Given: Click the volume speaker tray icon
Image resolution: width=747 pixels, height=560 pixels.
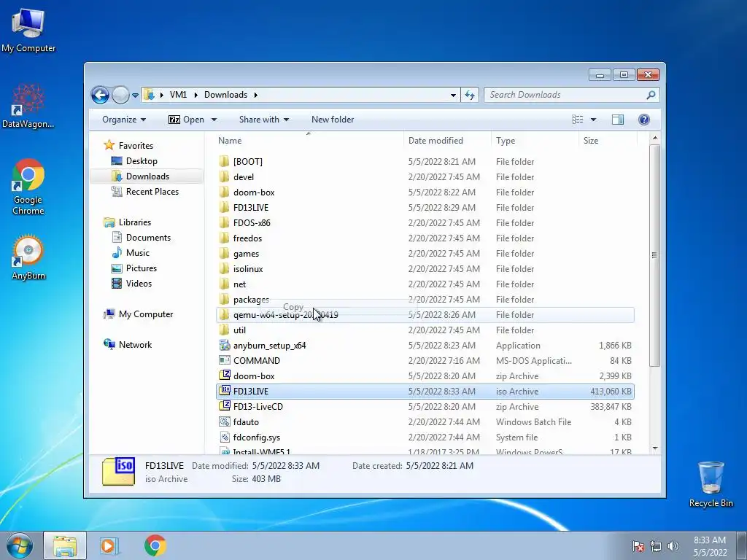Looking at the screenshot, I should (x=673, y=546).
